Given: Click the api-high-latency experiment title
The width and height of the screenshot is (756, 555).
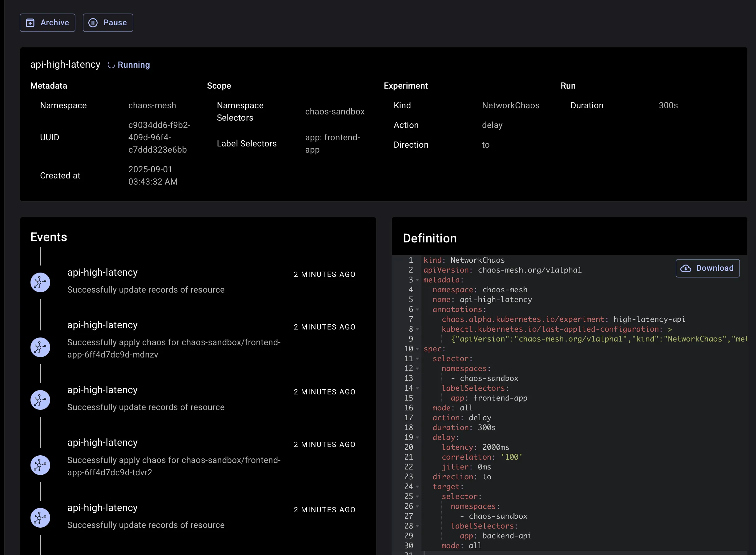Looking at the screenshot, I should (65, 65).
